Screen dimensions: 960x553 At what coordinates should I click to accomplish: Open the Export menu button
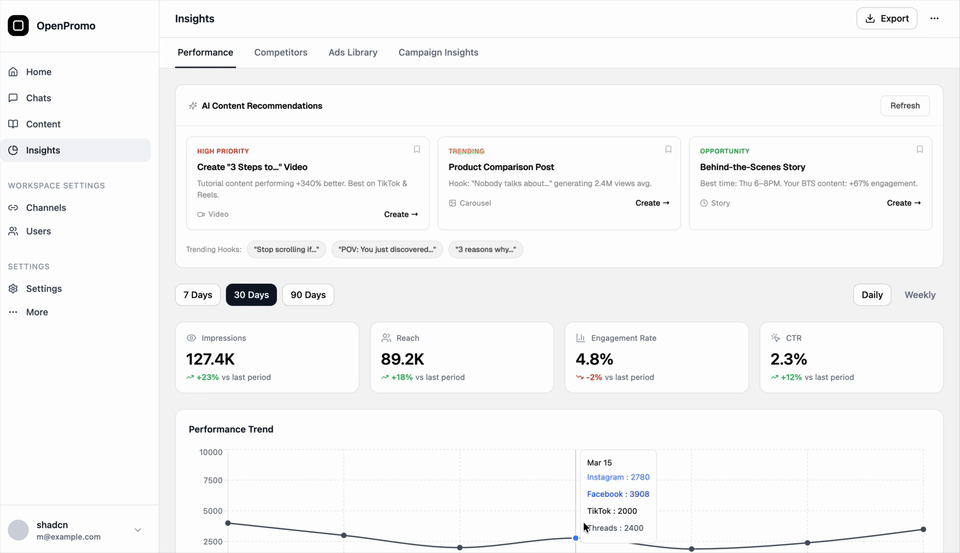[886, 18]
